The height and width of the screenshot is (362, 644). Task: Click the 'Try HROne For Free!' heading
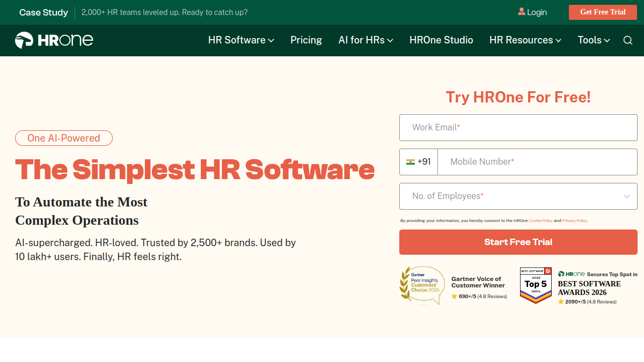tap(518, 97)
